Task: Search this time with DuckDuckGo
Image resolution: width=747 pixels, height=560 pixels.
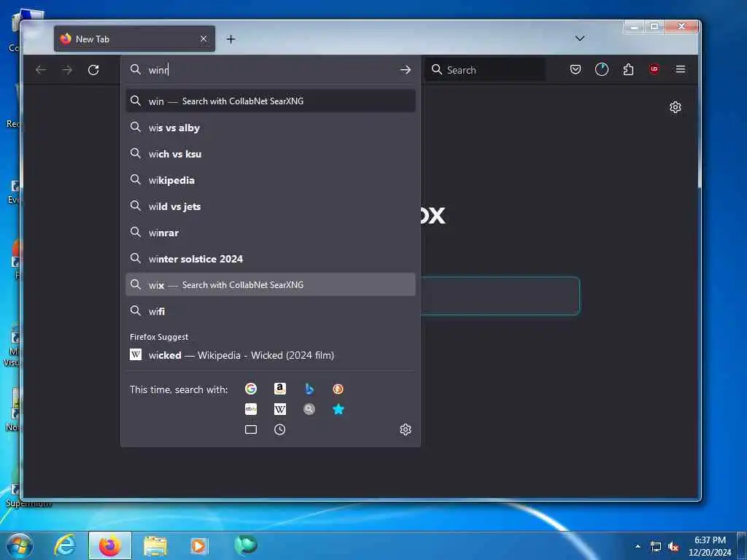Action: coord(338,389)
